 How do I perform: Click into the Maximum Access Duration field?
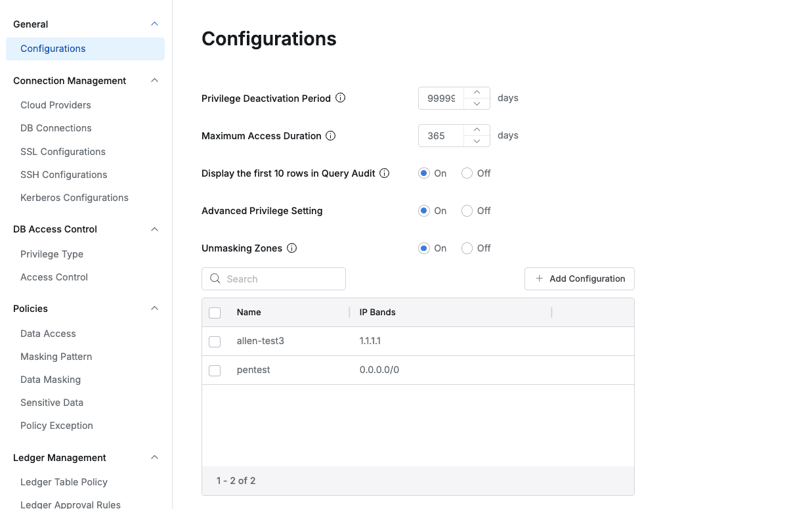(440, 136)
